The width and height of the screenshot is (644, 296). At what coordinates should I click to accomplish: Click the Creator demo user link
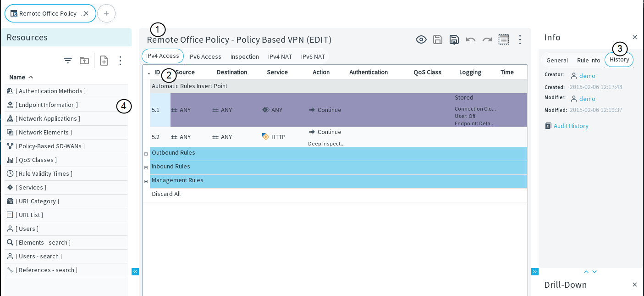point(587,76)
